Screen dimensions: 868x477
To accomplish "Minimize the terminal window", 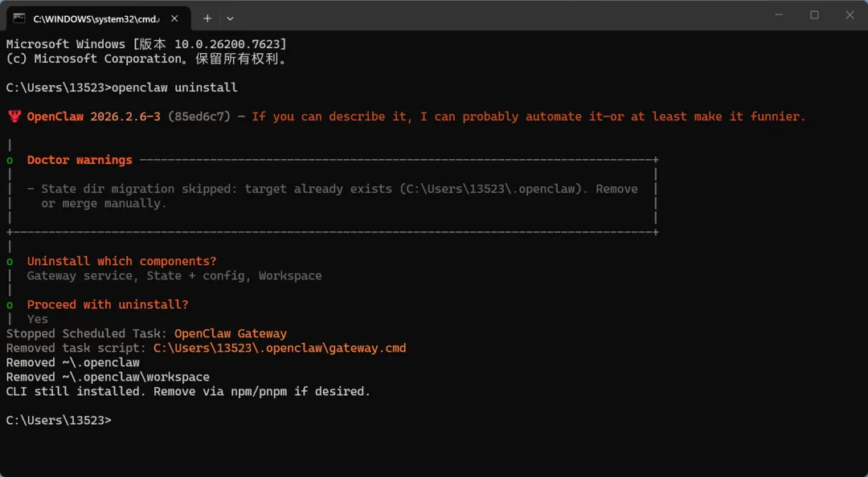I will [778, 15].
